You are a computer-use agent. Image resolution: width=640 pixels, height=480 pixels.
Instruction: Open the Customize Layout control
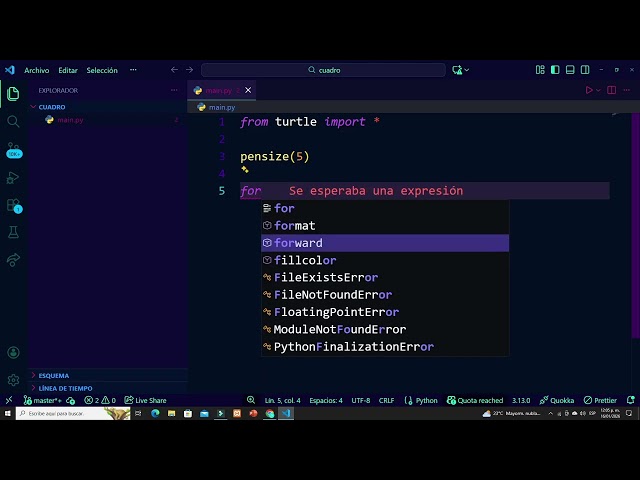click(540, 70)
